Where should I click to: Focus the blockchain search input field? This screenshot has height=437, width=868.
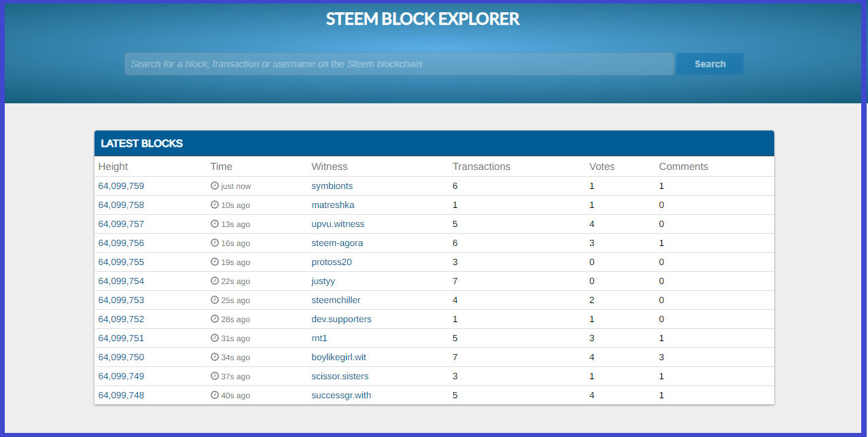(399, 64)
